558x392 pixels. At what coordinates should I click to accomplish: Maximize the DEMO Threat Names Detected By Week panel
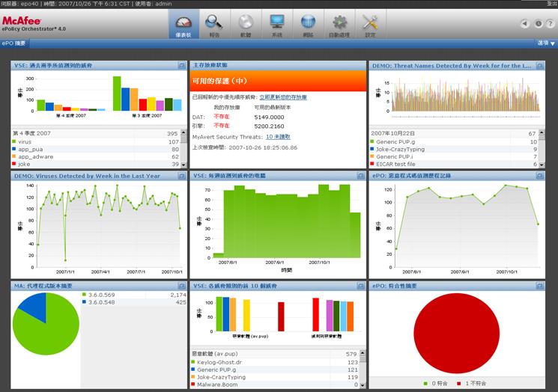[x=540, y=66]
